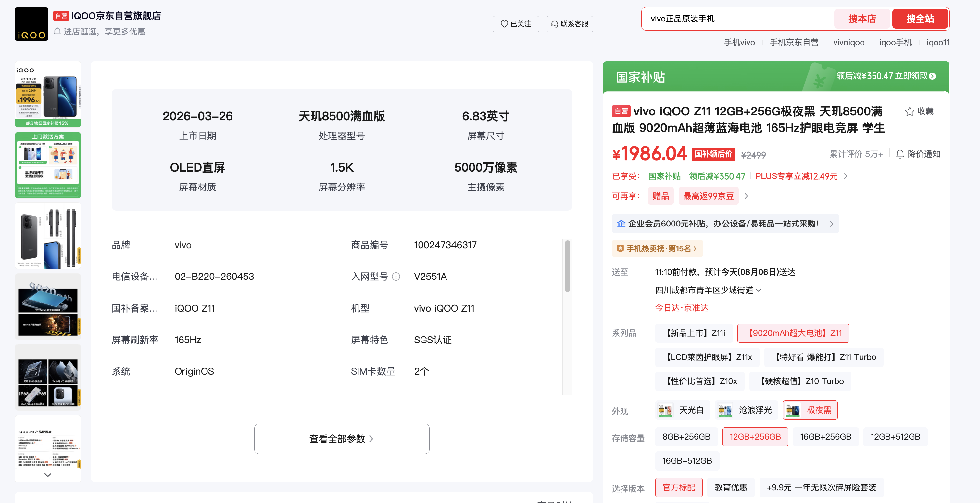Click the 赠品 promotion tag
This screenshot has height=503, width=980.
coord(661,196)
